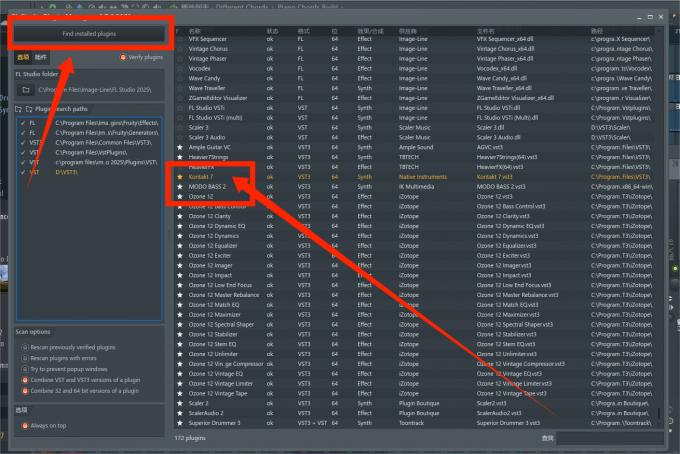
Task: Unfavorite the Ozone 12 Stem EQ star
Action: pos(180,344)
